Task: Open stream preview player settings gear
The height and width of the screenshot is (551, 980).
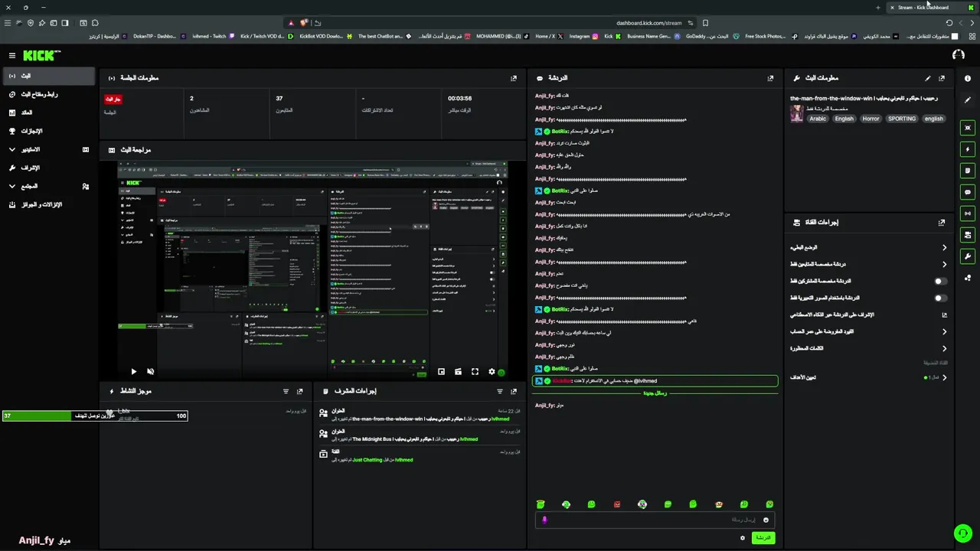Action: click(x=492, y=372)
